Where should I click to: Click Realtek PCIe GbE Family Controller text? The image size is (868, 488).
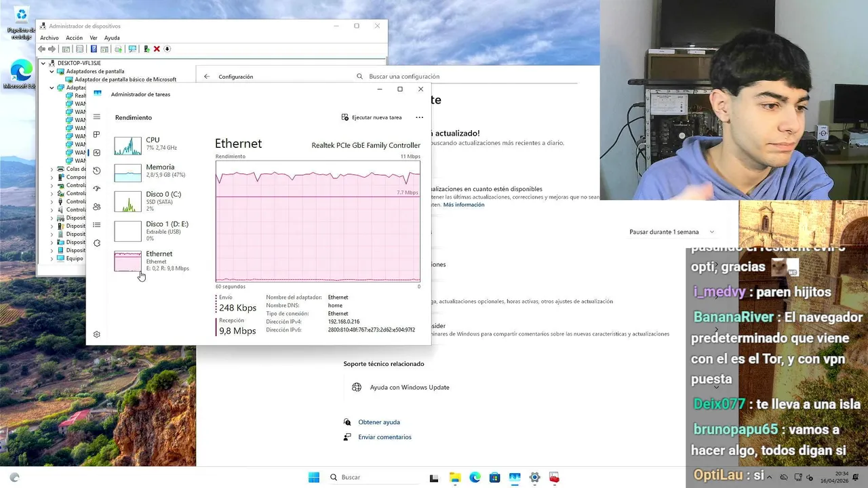point(366,145)
